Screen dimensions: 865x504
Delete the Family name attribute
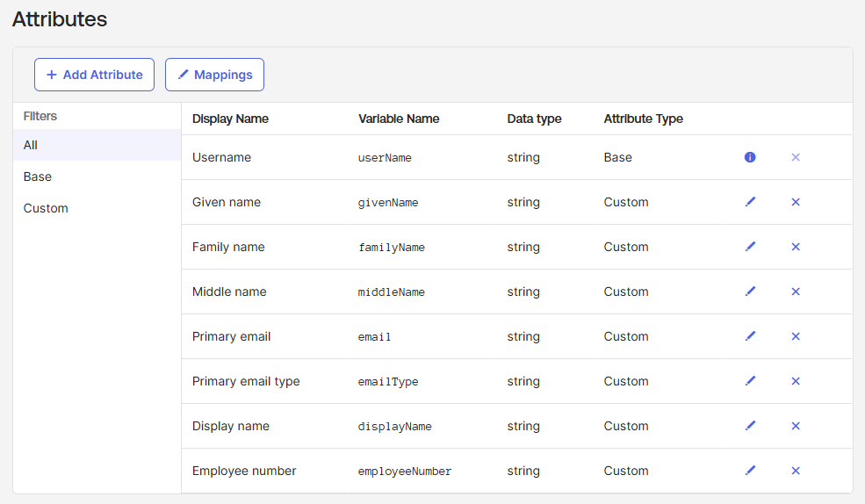796,247
